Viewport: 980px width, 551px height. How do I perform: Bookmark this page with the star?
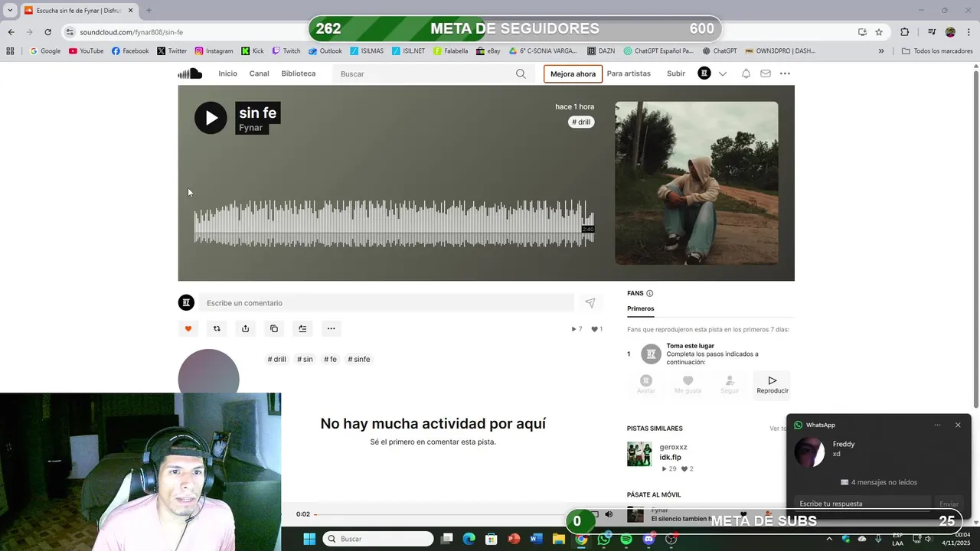[879, 32]
